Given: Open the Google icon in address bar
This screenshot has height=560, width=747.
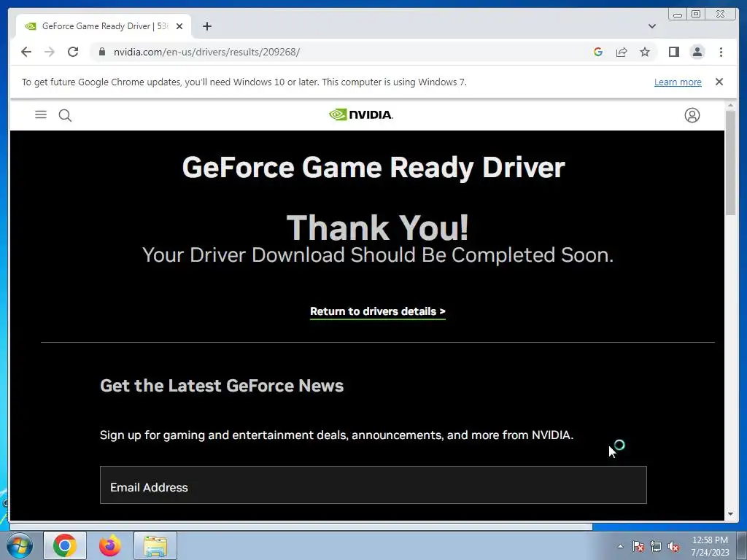Looking at the screenshot, I should click(598, 52).
